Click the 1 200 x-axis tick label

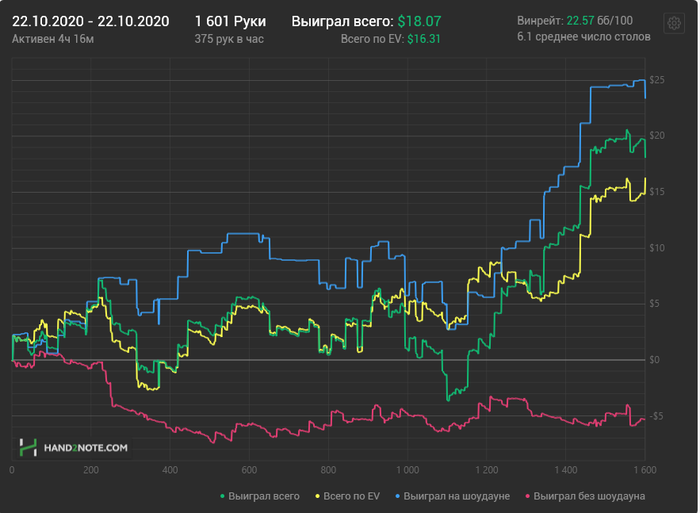pyautogui.click(x=487, y=470)
